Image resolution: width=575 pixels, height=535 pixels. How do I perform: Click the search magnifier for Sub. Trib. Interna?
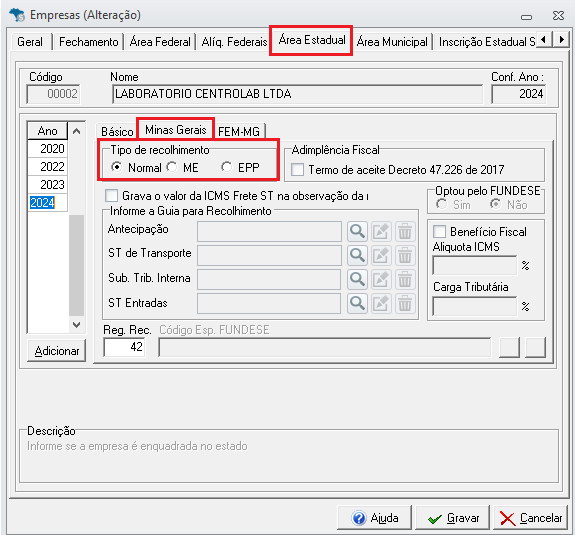[357, 279]
